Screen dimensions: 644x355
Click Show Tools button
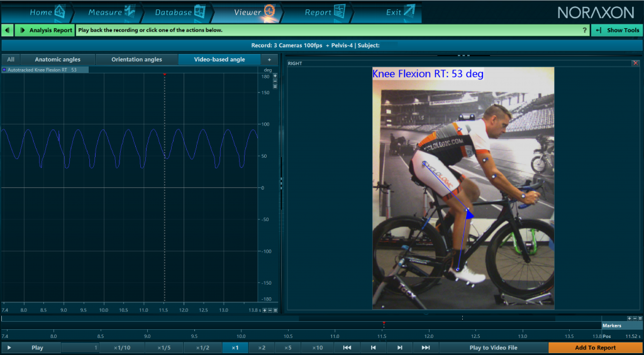(x=617, y=30)
